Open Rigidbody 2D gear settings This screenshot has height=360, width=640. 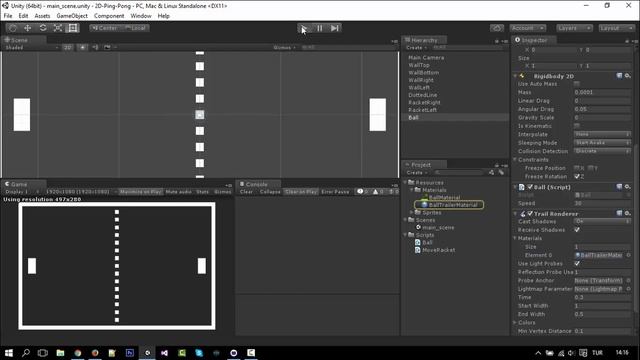point(628,76)
